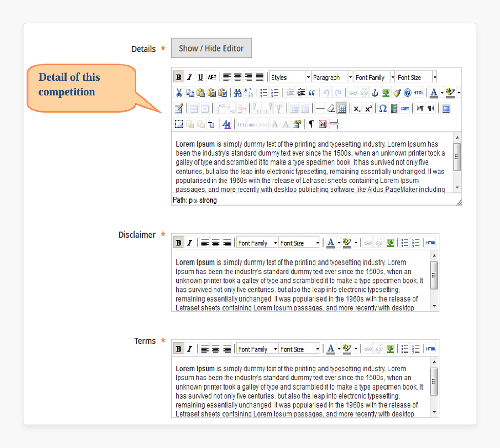Align left in Details editor
Viewport: 500px width, 448px height.
pyautogui.click(x=227, y=77)
